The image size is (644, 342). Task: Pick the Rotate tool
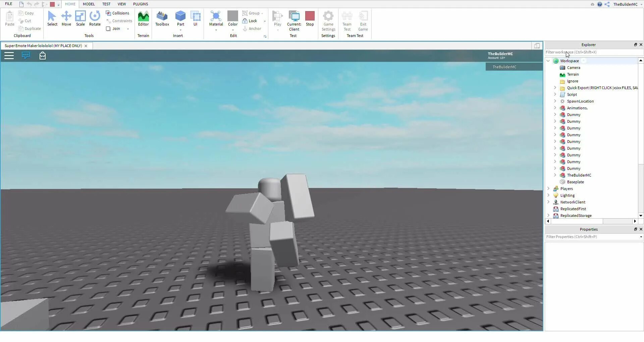[95, 18]
